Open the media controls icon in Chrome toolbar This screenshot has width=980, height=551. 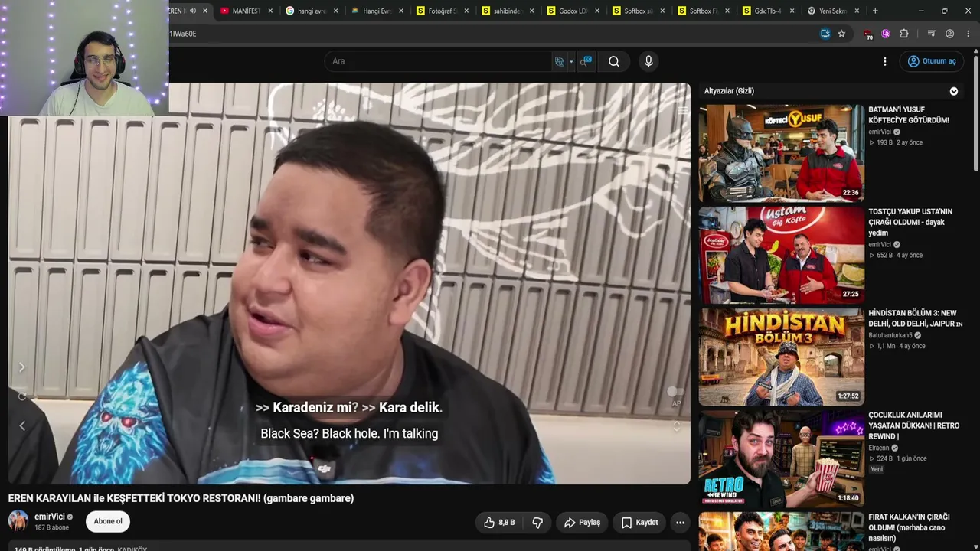[931, 34]
